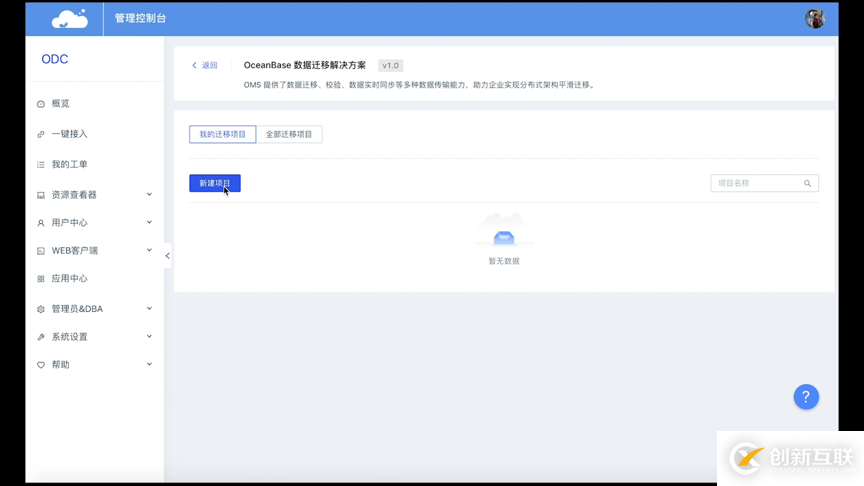The width and height of the screenshot is (864, 486).
Task: Open the user avatar menu
Action: click(x=814, y=19)
